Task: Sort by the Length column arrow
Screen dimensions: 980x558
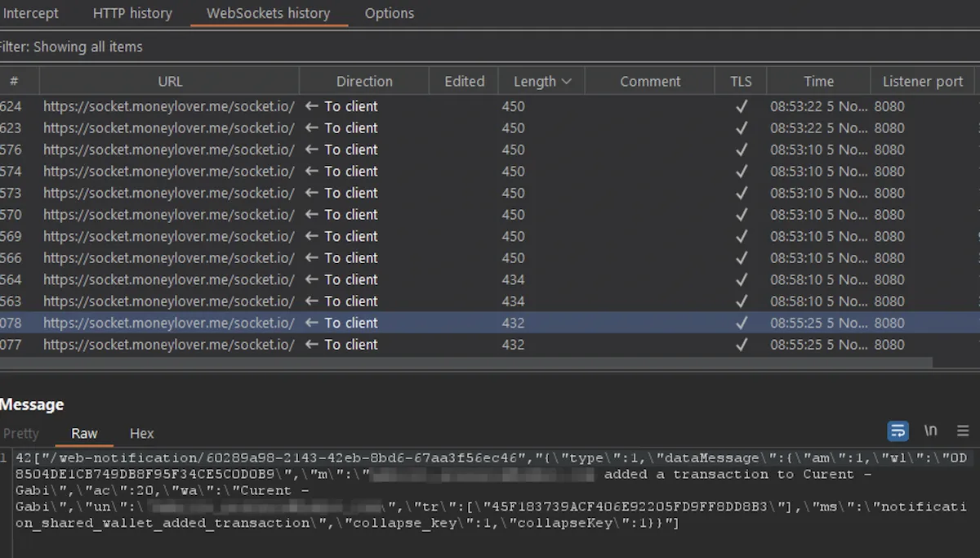Action: pyautogui.click(x=567, y=82)
